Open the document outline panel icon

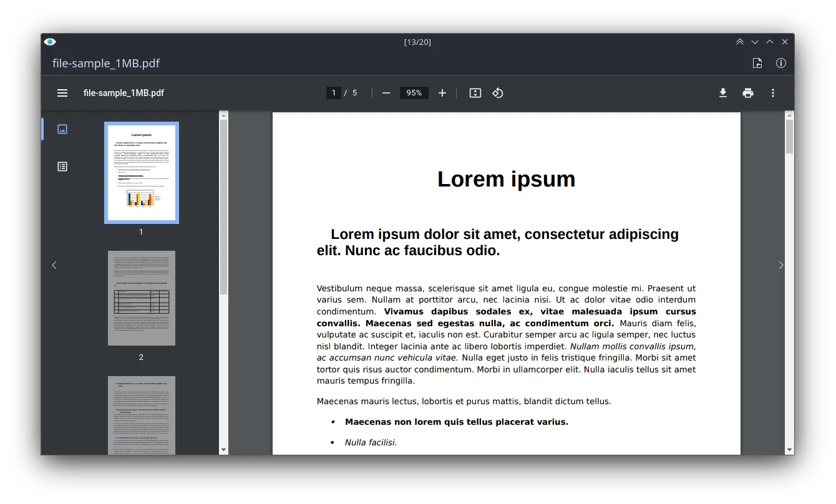pyautogui.click(x=62, y=166)
